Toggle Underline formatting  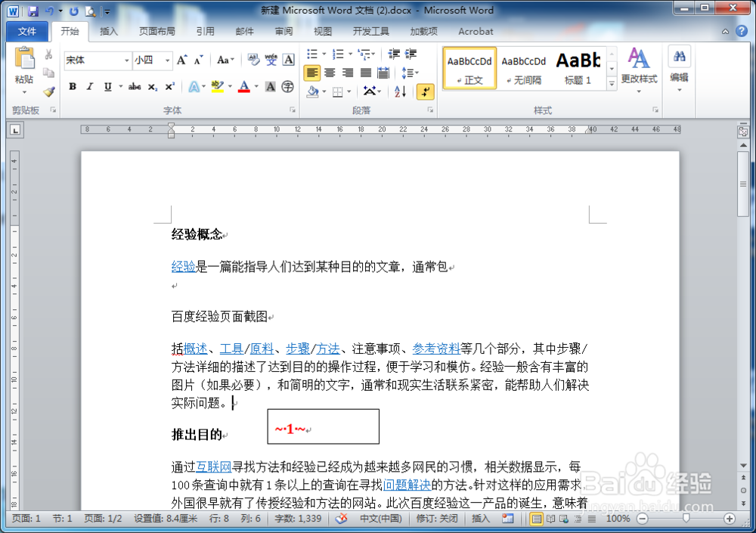(107, 87)
